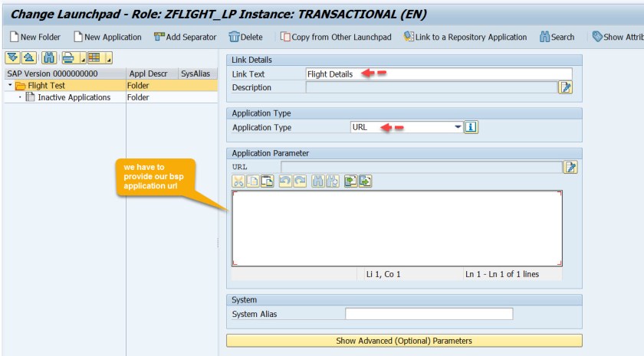Click the Delete trash can button

245,37
